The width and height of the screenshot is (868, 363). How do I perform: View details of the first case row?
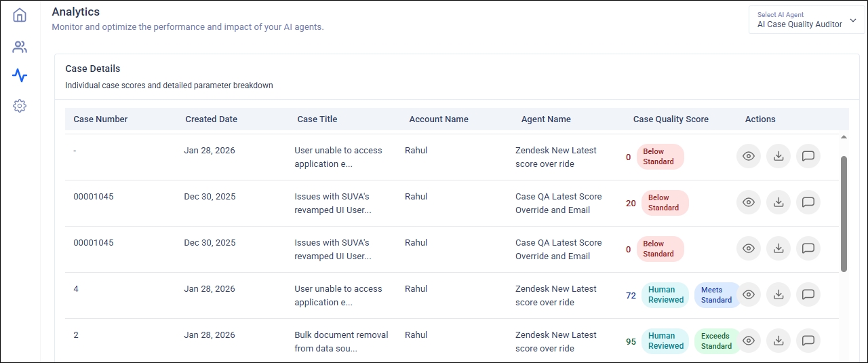tap(749, 156)
